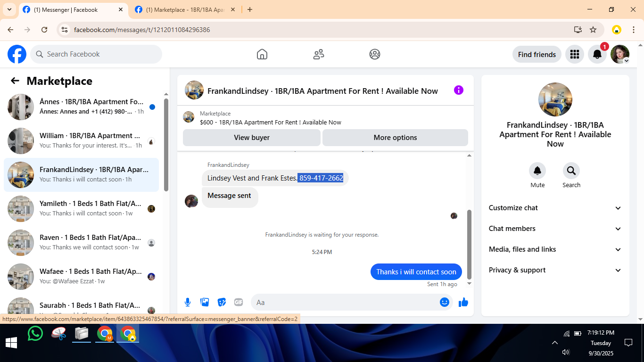Expand the Customize chat section
The image size is (644, 362).
[555, 208]
